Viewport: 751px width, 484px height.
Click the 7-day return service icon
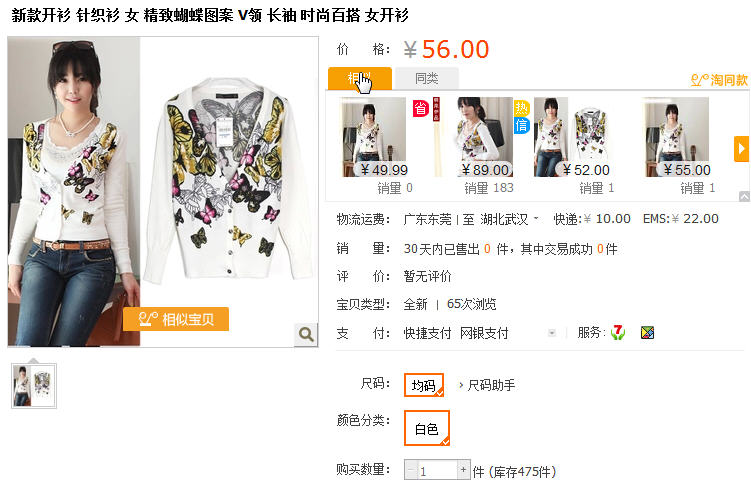coord(618,332)
